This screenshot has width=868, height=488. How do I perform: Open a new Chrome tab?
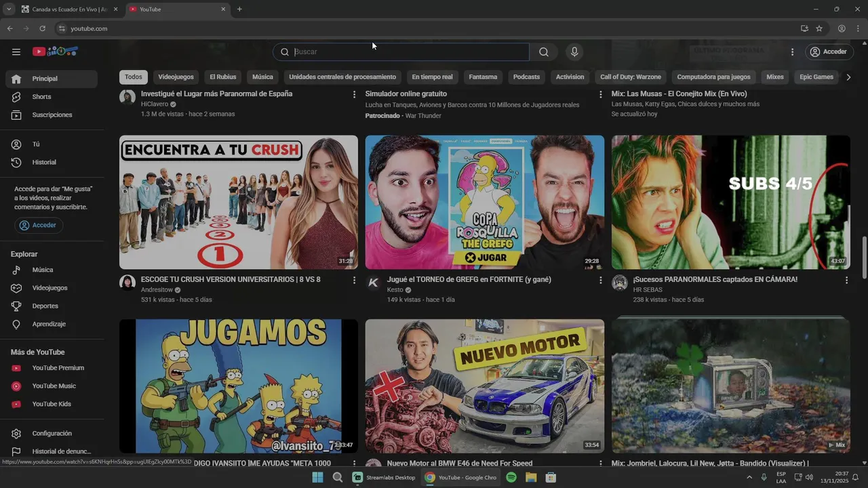(239, 9)
